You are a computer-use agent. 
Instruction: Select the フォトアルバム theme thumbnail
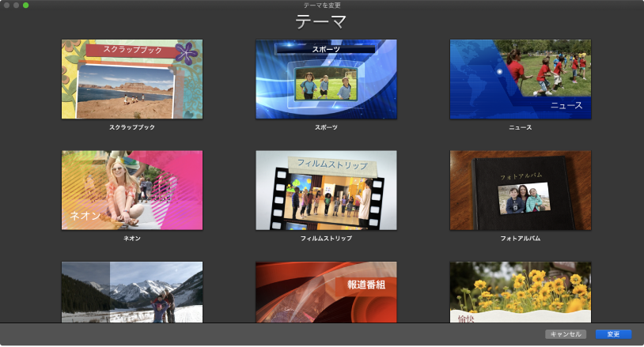521,190
